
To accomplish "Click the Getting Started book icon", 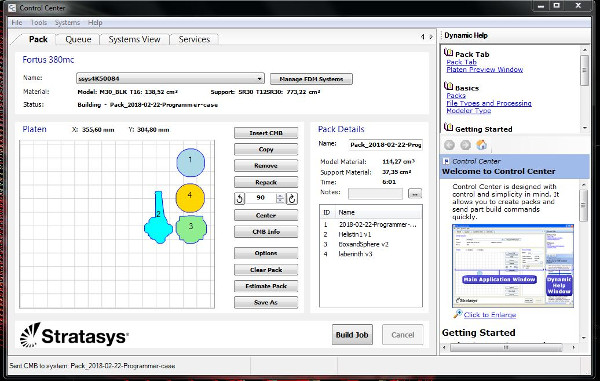I will coord(448,127).
